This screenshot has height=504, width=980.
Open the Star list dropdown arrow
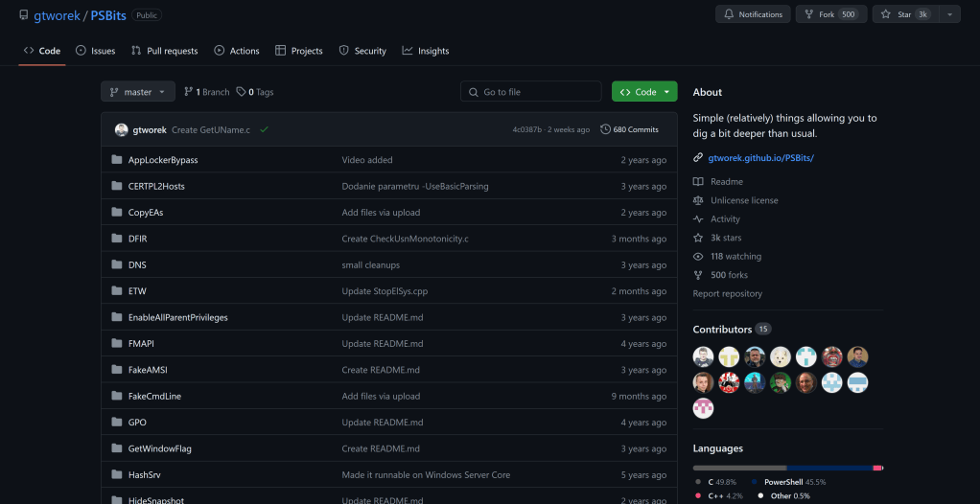(949, 14)
